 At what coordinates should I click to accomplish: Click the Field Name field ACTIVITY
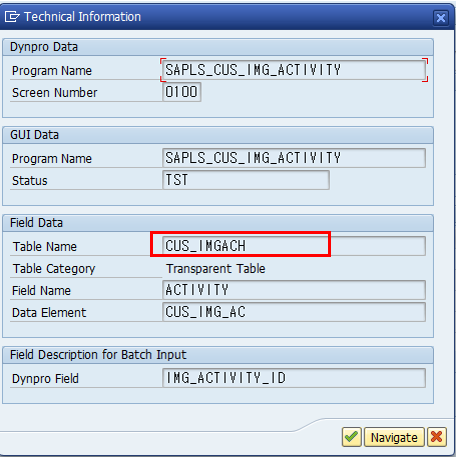(x=294, y=290)
